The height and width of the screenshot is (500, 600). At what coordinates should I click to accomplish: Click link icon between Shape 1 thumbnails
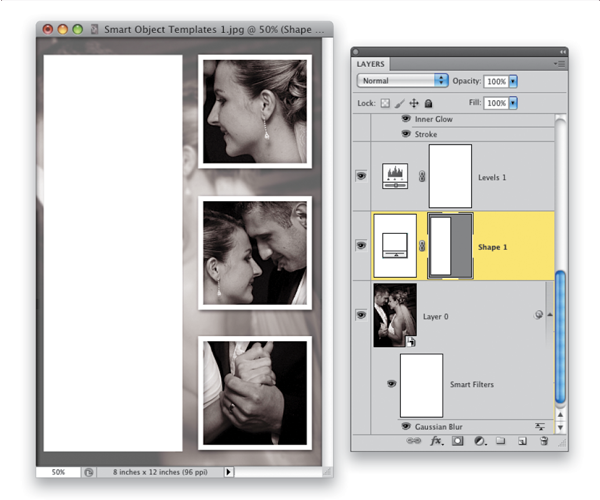coord(422,246)
